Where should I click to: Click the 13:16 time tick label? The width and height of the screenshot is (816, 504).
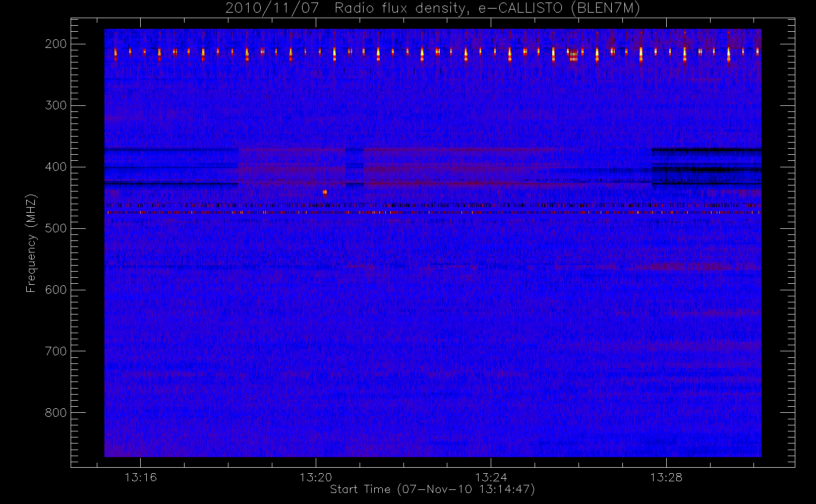[x=141, y=477]
